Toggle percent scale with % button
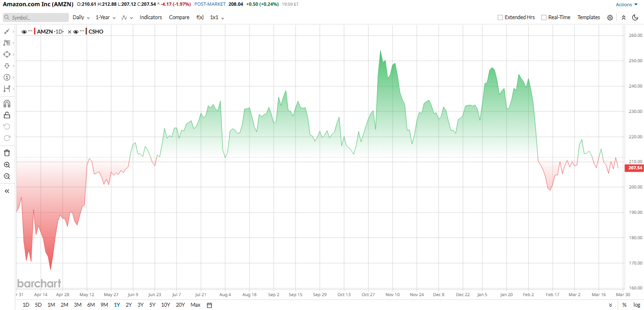The height and width of the screenshot is (310, 644). (624, 305)
